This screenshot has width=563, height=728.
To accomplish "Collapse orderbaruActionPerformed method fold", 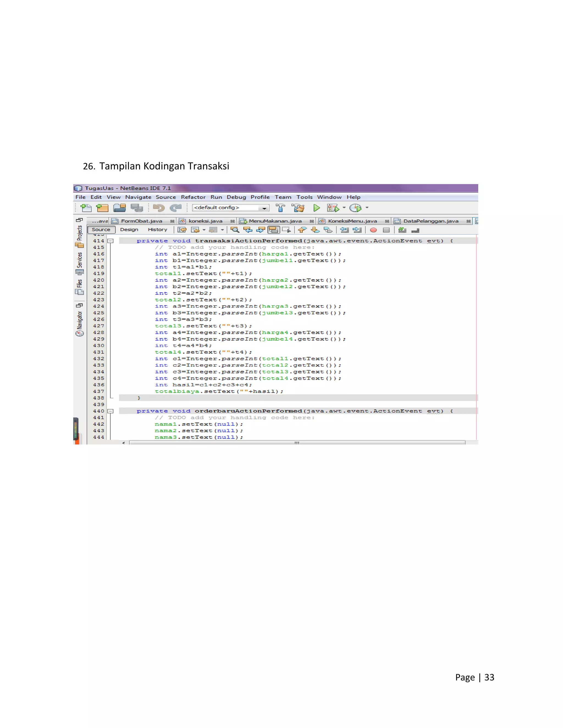I will (111, 411).
